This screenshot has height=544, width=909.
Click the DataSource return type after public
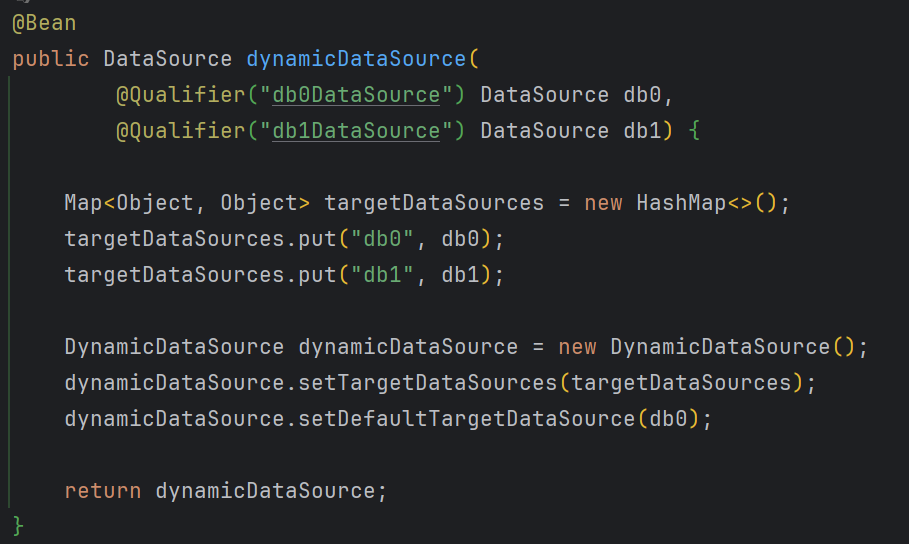(x=168, y=59)
